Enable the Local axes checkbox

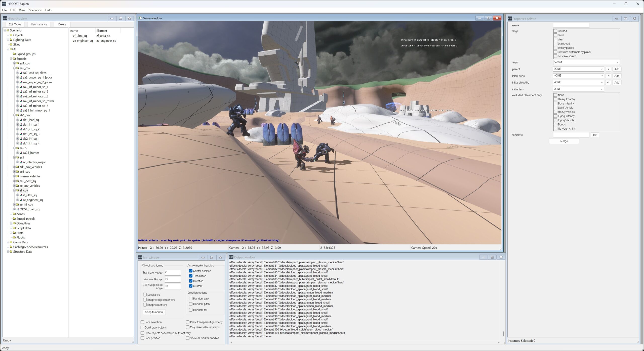point(145,295)
